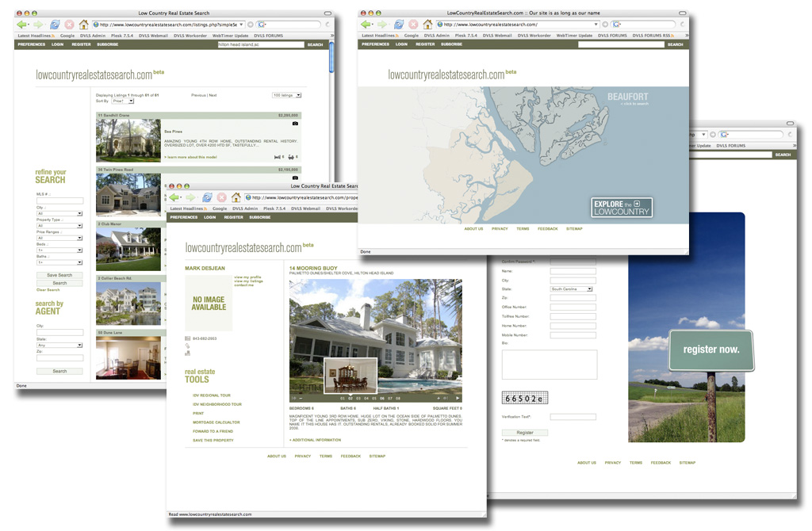
Task: Select thumbnail 02 on the photo strip slider
Action: point(350,399)
